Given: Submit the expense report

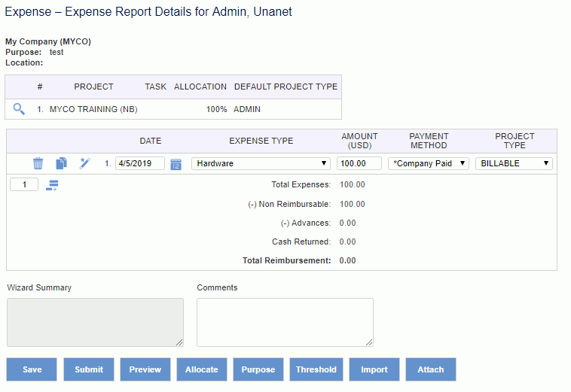Looking at the screenshot, I should [89, 369].
